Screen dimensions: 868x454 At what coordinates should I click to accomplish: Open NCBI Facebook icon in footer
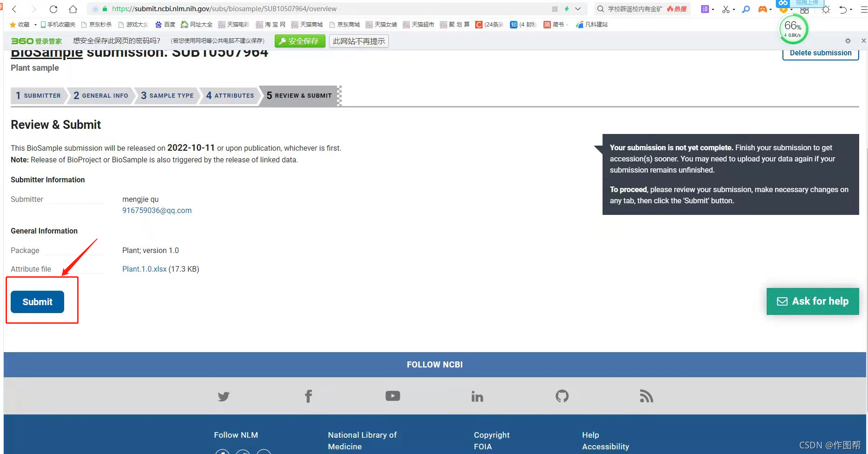[x=308, y=396]
